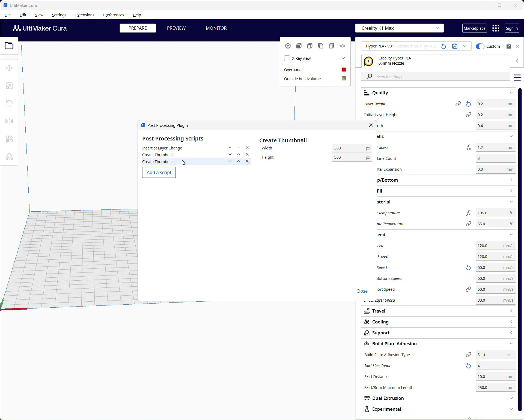Toggle the Custom settings switch
Screen dimensions: 524x420
[x=480, y=46]
